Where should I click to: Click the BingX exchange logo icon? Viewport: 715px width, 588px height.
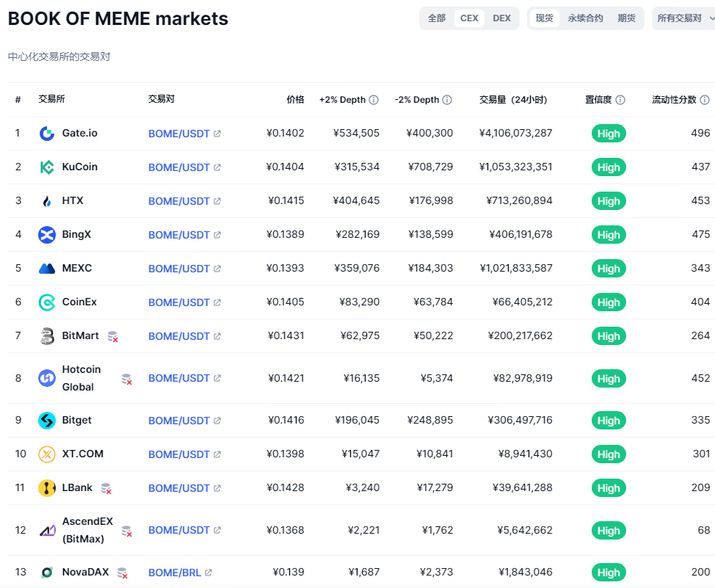click(x=47, y=235)
